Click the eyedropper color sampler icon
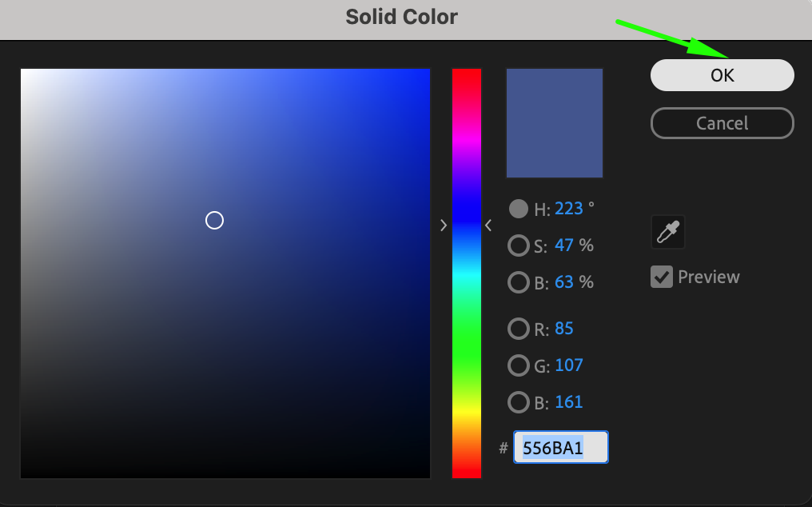 pyautogui.click(x=667, y=232)
